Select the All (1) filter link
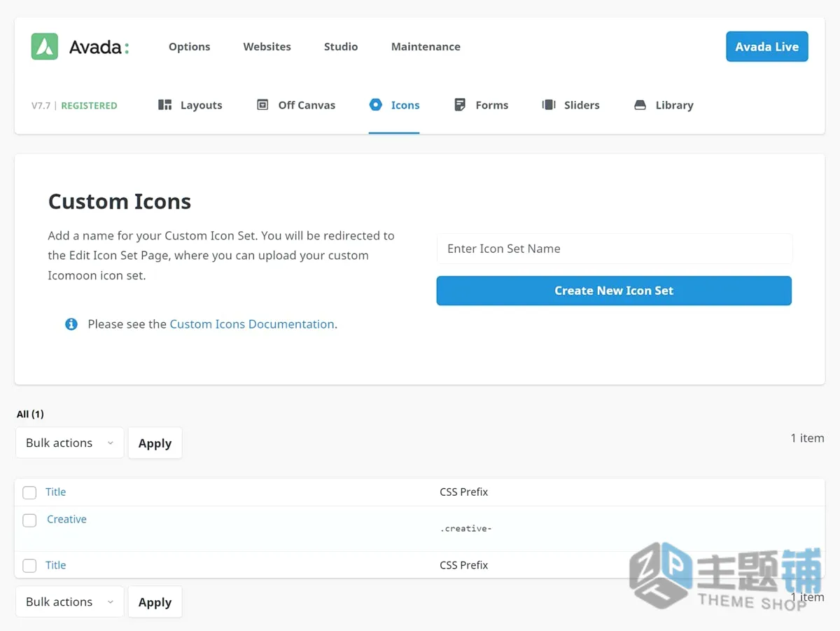 [x=30, y=414]
